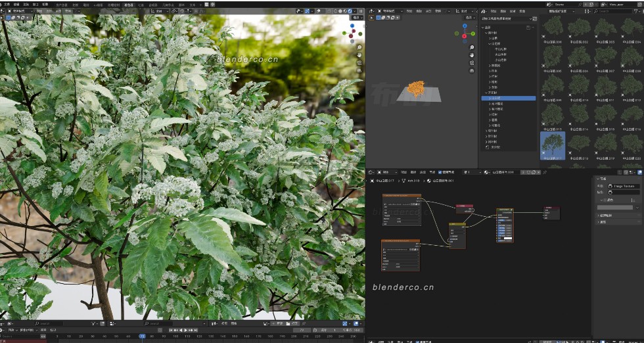Screen dimensions: 644x343
Task: Open object mode dropdown in rendered viewport
Action: [20, 11]
